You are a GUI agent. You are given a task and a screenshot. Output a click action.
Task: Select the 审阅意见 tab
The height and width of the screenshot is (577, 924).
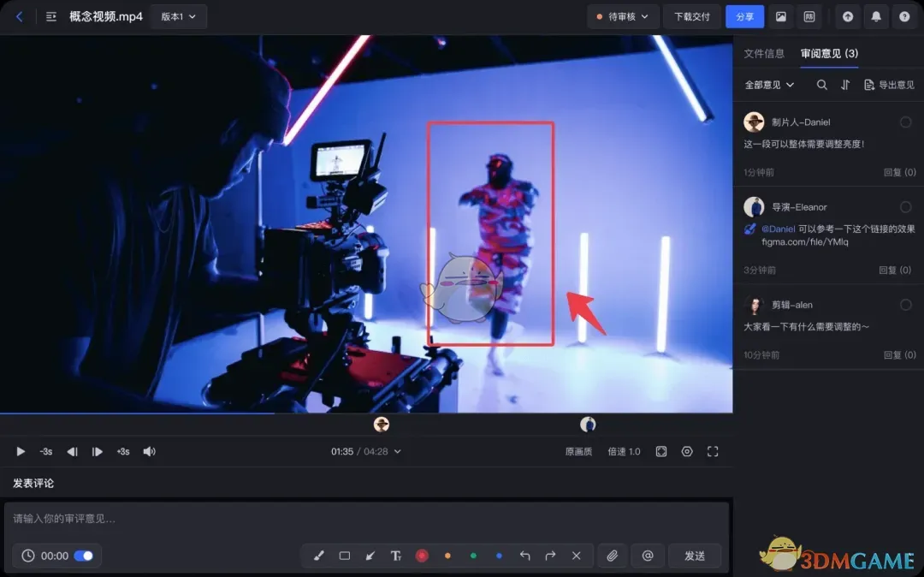coord(828,53)
